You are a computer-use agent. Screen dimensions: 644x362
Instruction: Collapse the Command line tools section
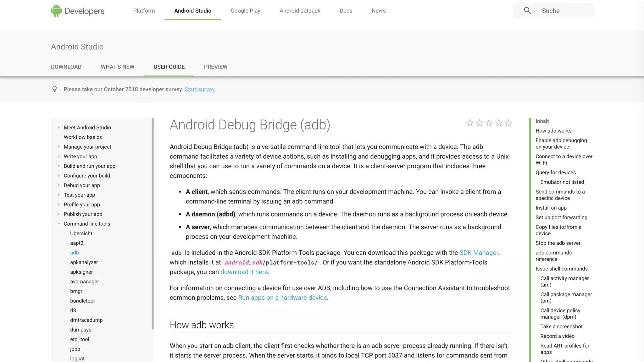[59, 224]
